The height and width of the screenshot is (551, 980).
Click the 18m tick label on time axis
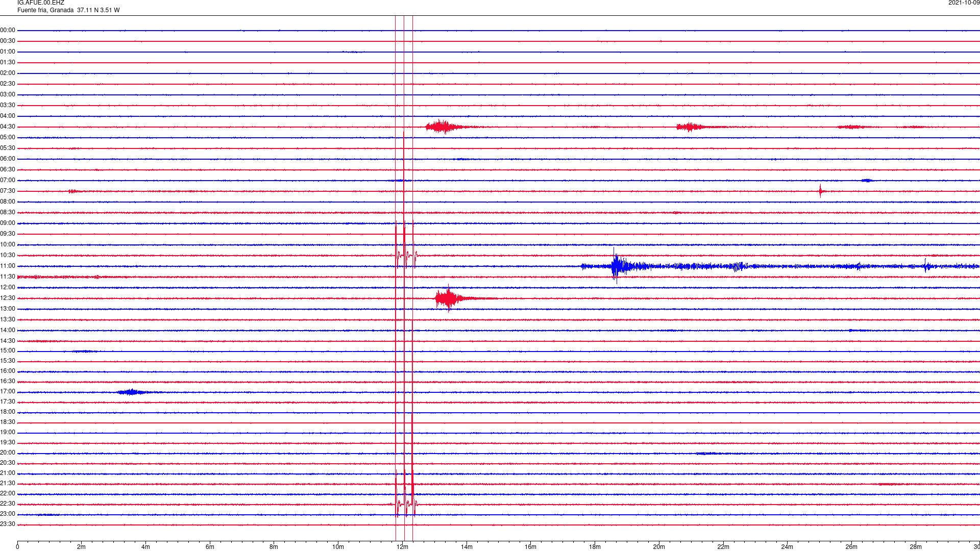click(595, 547)
